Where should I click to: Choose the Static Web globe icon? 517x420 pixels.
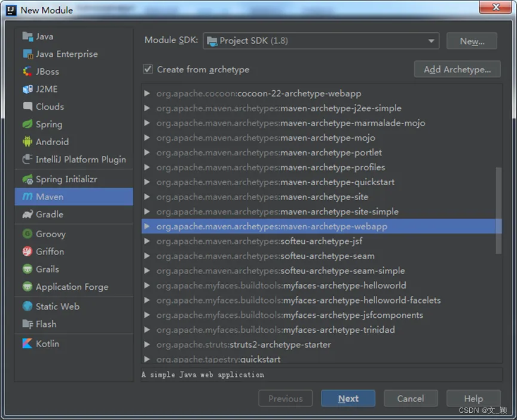click(27, 306)
